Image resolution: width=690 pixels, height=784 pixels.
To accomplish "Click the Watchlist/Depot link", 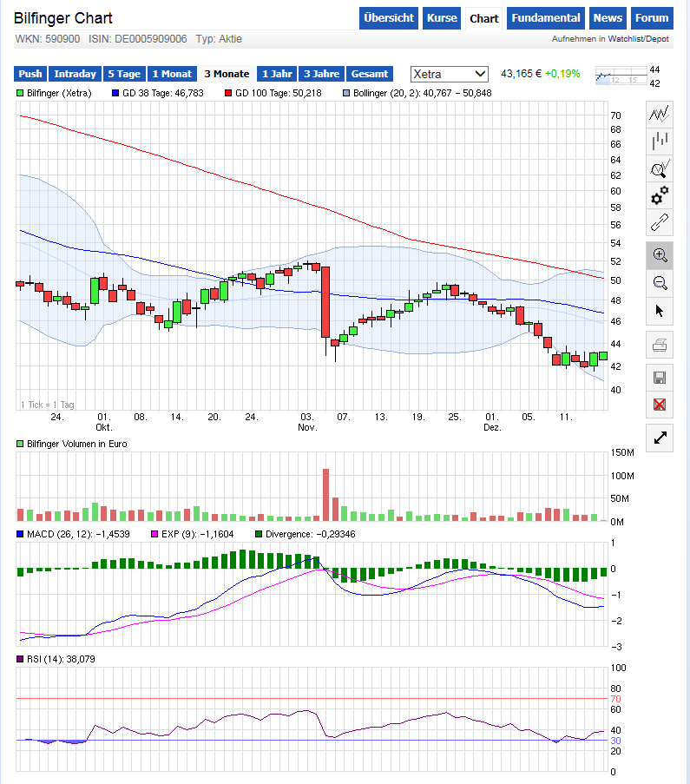I will coord(638,39).
